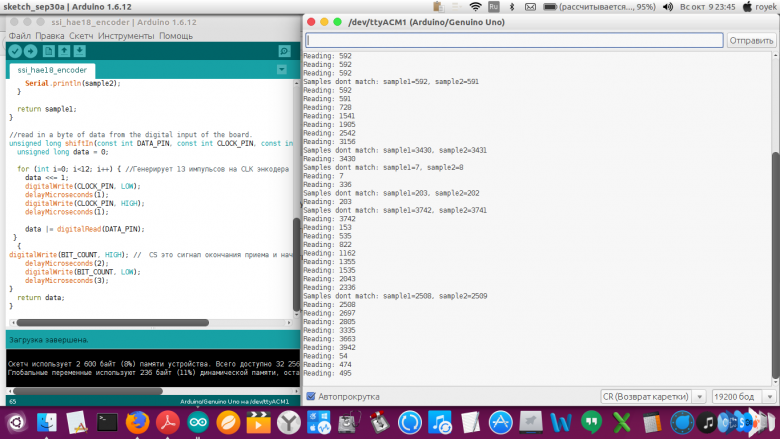Screen dimensions: 780x439
Task: Open the orange coffee-bean app in dock
Action: [228, 423]
